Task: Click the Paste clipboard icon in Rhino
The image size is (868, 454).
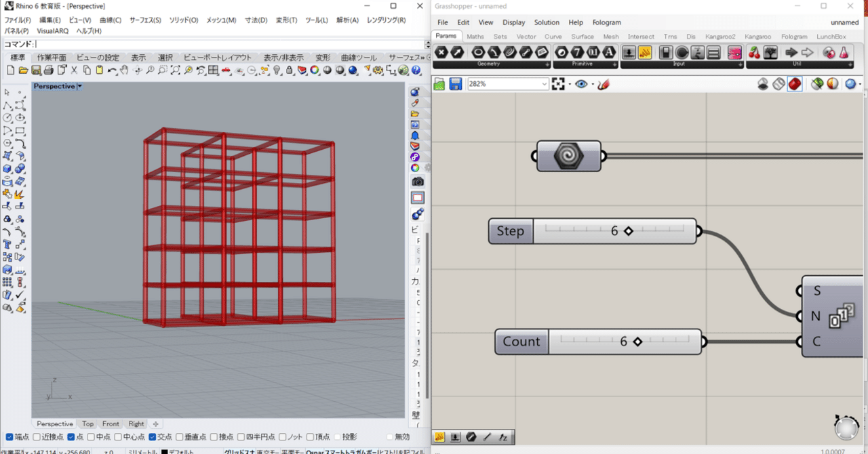Action: coord(99,70)
